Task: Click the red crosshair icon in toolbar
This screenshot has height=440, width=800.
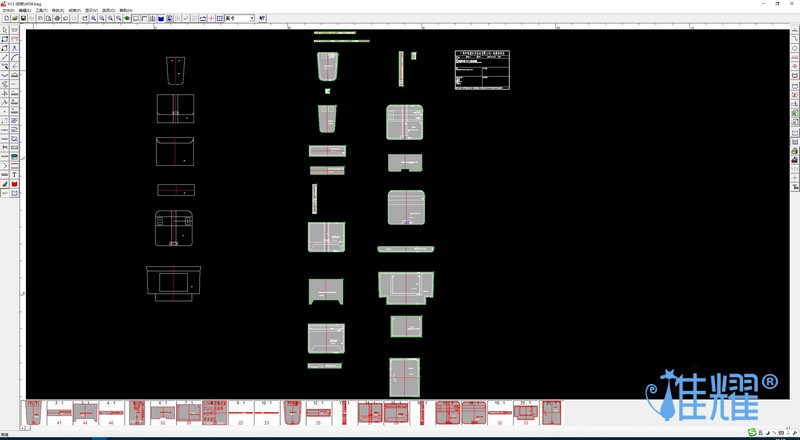Action: [x=211, y=18]
